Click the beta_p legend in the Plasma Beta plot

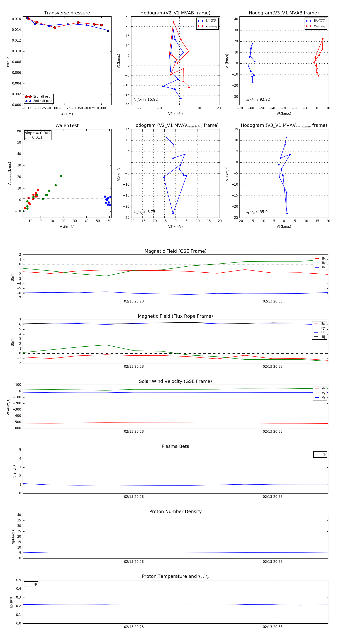(x=320, y=454)
